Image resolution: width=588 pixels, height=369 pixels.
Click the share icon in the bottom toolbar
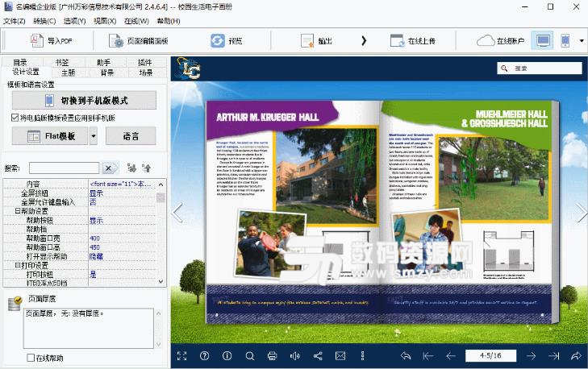[x=317, y=355]
